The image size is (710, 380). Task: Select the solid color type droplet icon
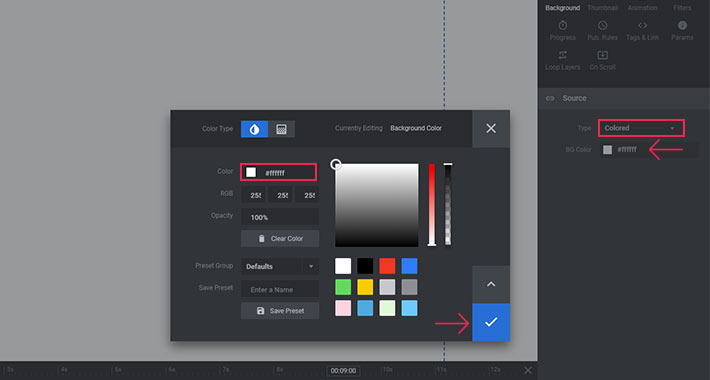(254, 129)
